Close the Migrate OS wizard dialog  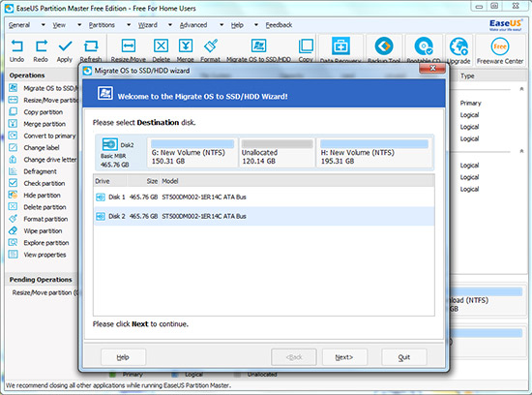(x=432, y=69)
